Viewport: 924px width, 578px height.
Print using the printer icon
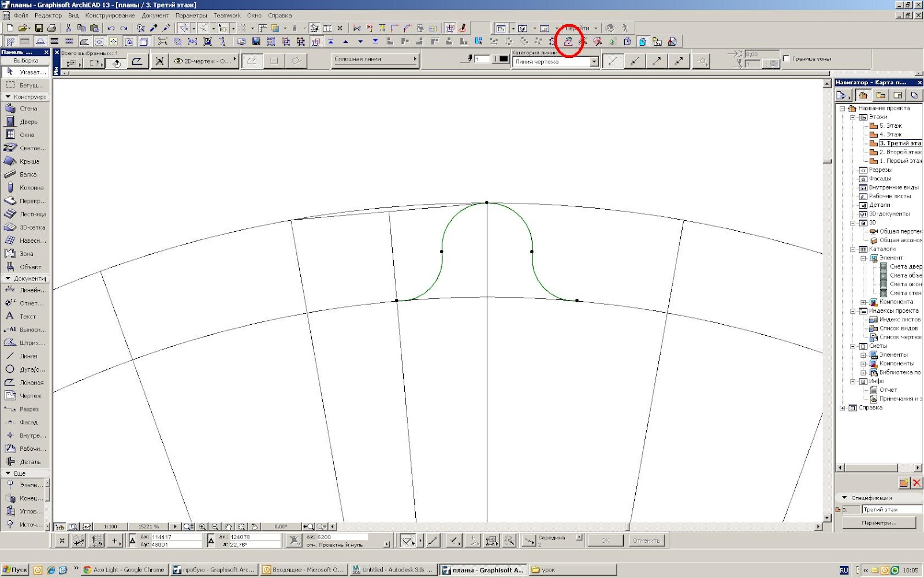(52, 28)
